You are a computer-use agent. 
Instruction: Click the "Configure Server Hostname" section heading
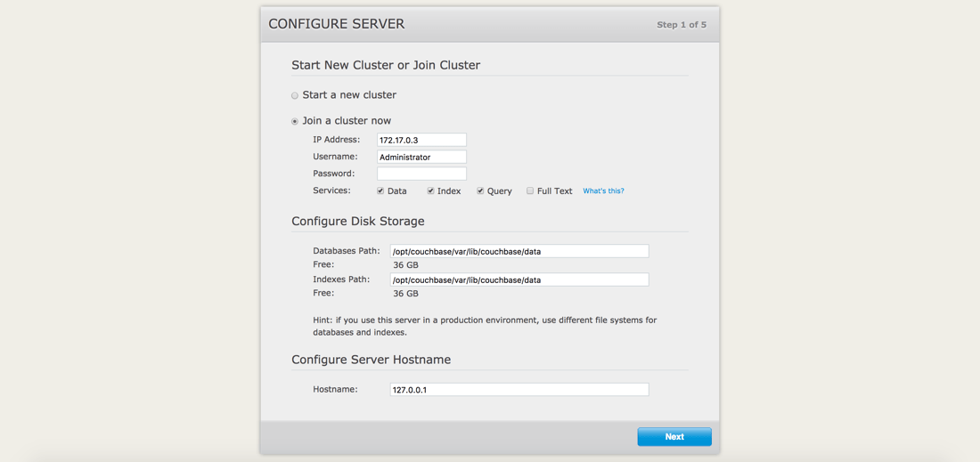click(371, 360)
